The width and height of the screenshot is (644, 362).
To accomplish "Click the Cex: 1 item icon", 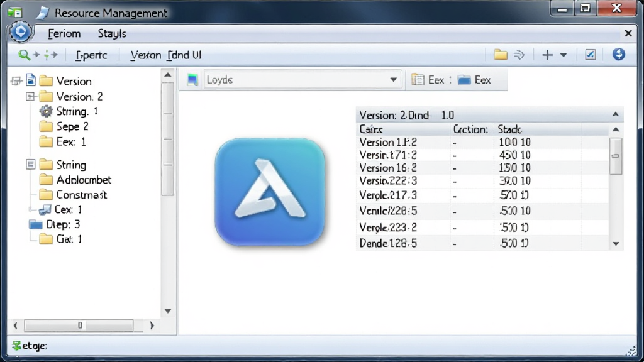I will 45,210.
